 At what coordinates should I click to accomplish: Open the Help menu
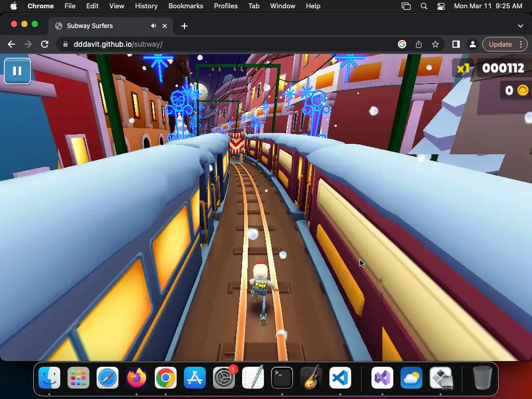[x=313, y=6]
